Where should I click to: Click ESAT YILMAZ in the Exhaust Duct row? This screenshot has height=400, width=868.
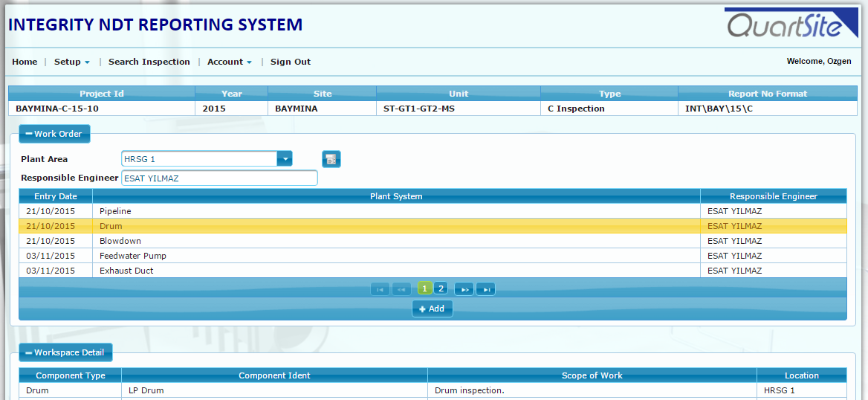point(734,271)
